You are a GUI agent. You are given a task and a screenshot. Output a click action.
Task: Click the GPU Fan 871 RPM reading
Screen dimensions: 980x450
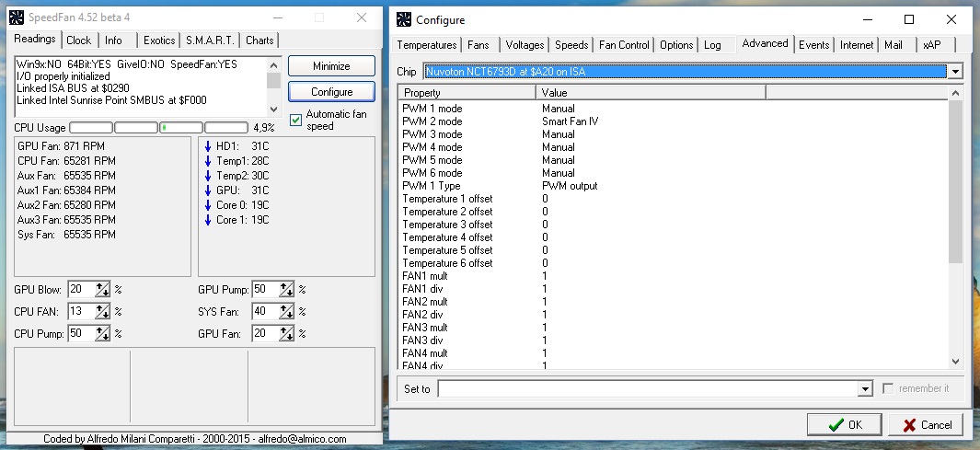[x=62, y=146]
